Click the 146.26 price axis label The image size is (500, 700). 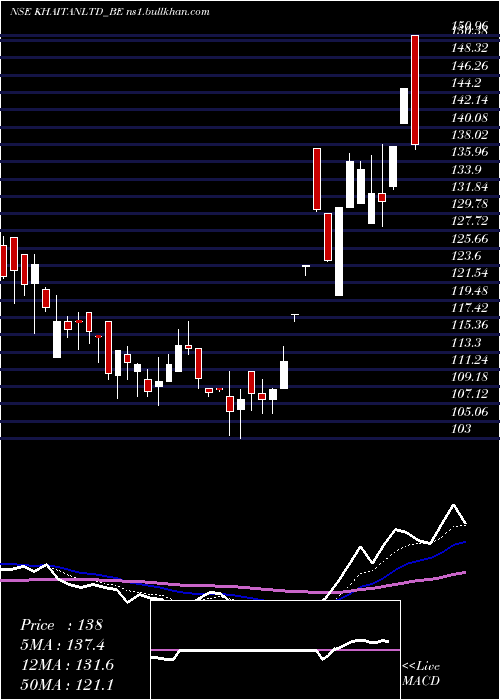pos(469,66)
